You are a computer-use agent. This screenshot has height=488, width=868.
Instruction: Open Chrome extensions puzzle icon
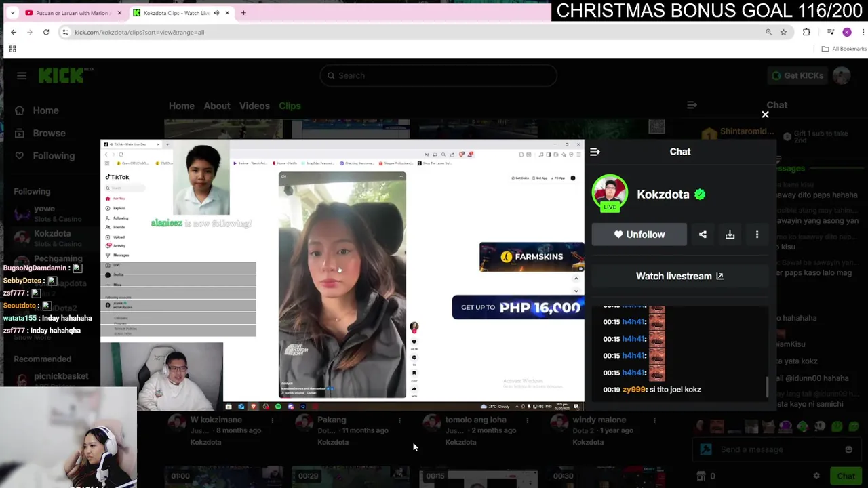coord(806,32)
